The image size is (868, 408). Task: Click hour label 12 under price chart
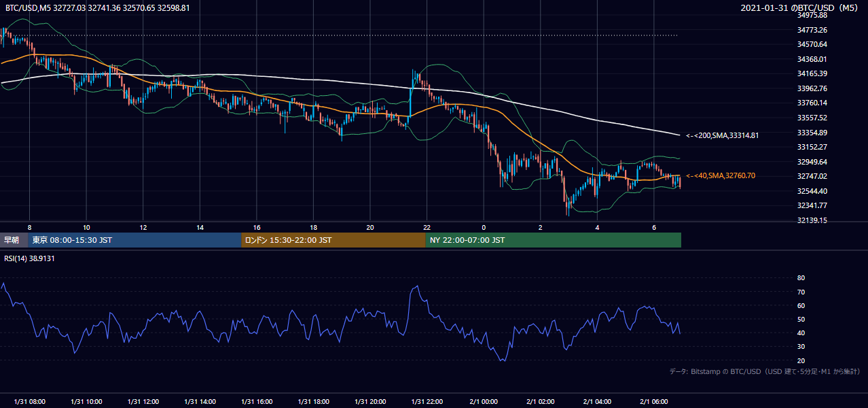143,226
